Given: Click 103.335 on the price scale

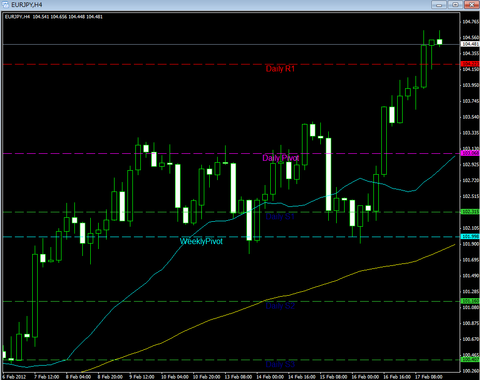Looking at the screenshot, I should pos(470,133).
